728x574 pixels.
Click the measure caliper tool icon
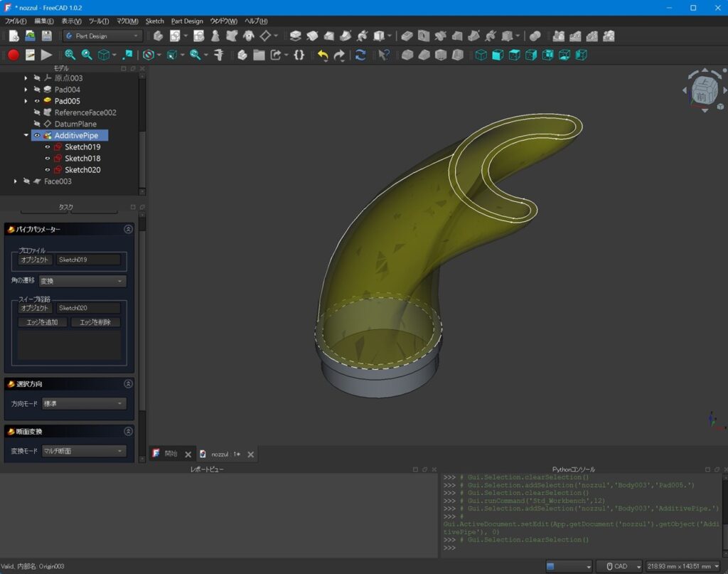click(219, 55)
